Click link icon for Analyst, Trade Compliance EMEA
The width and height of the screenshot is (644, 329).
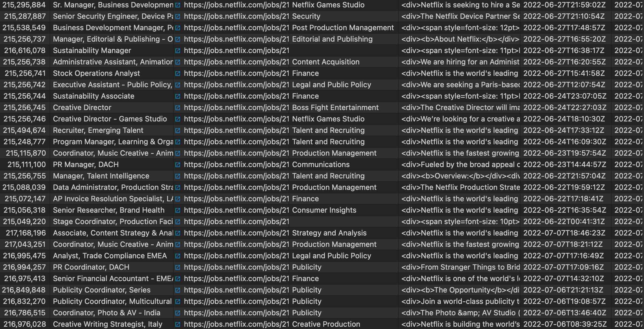point(178,256)
